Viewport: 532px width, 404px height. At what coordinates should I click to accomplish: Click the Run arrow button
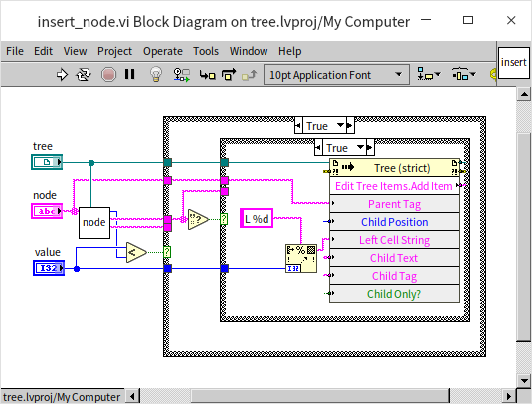point(62,74)
